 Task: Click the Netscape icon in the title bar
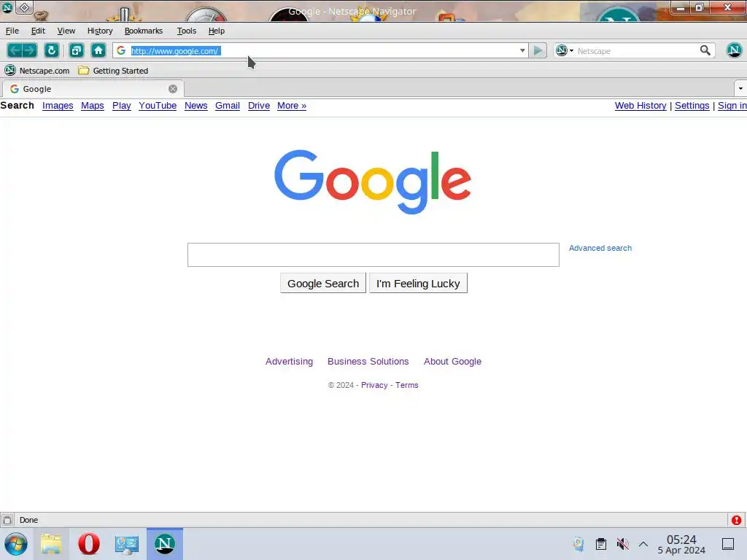[7, 7]
